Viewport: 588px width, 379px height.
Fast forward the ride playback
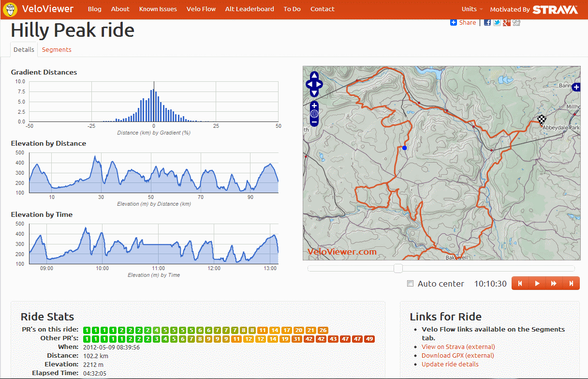554,284
